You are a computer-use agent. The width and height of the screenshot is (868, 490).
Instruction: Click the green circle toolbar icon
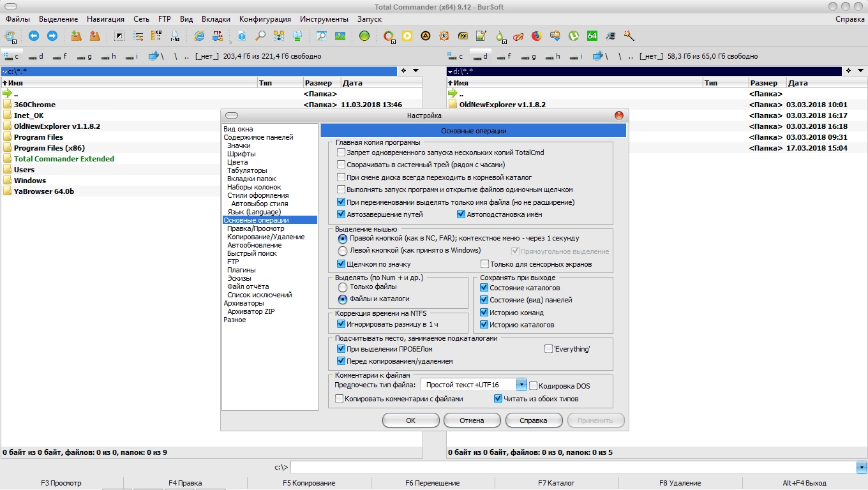point(364,36)
